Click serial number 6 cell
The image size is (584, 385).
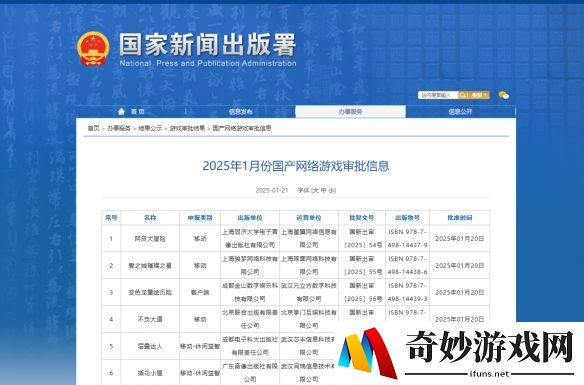click(111, 373)
